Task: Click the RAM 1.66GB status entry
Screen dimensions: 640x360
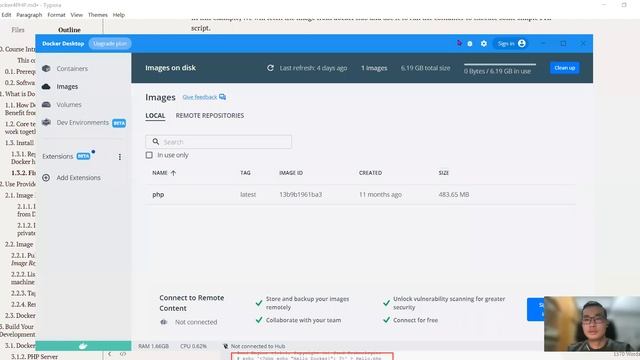Action: [x=153, y=346]
